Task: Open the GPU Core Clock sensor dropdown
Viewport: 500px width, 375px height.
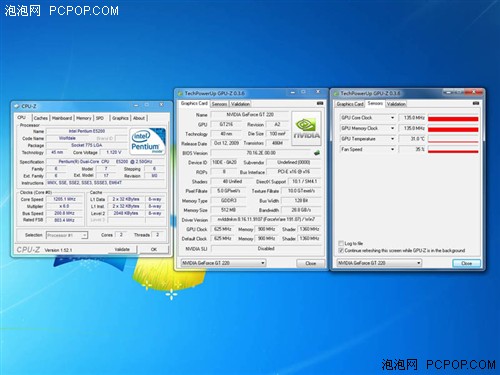Action: [392, 118]
